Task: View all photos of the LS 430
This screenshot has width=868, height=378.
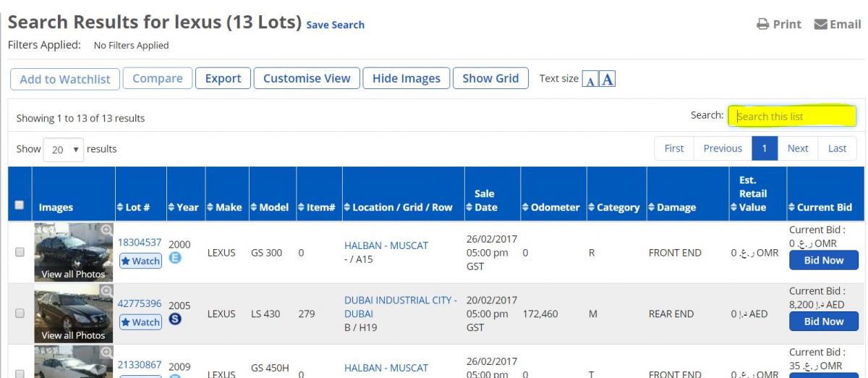Action: tap(72, 335)
